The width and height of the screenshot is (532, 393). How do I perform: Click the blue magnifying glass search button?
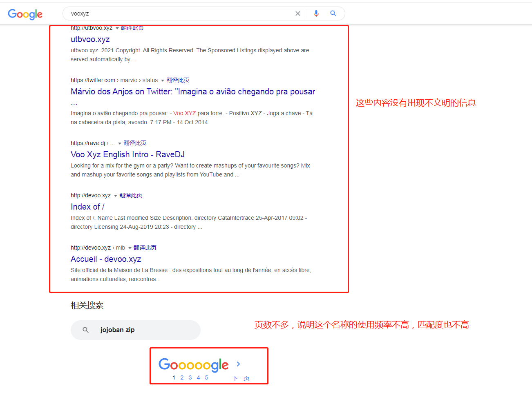coord(333,13)
